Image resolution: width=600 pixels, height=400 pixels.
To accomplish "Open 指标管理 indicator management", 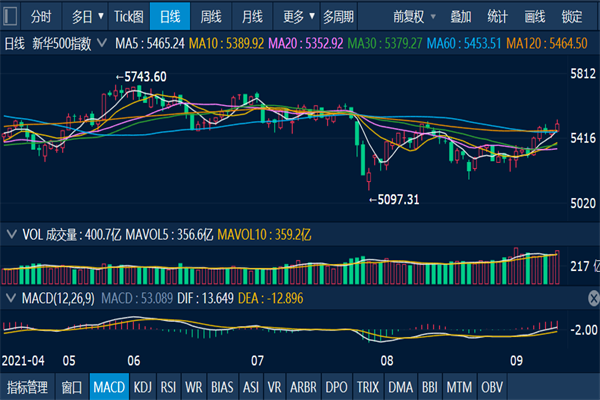I will [27, 387].
